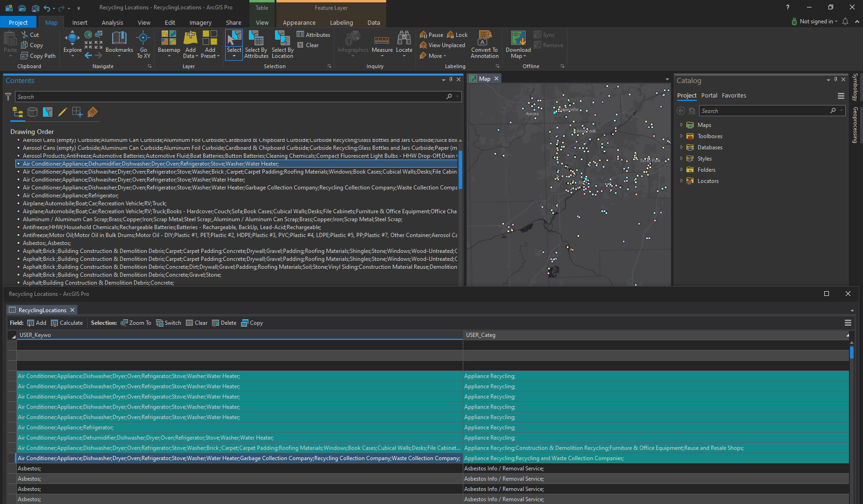The image size is (863, 504).
Task: Expand the Folders node in Catalog
Action: click(x=681, y=170)
